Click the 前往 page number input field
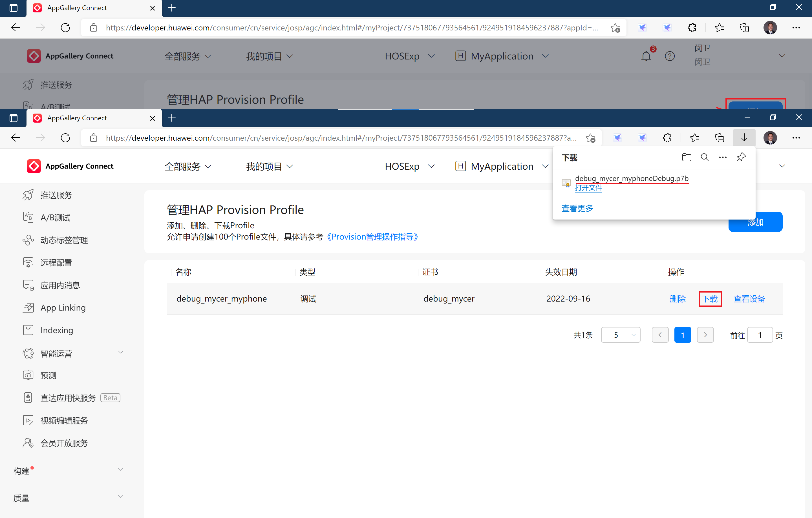The height and width of the screenshot is (518, 812). pyautogui.click(x=760, y=335)
